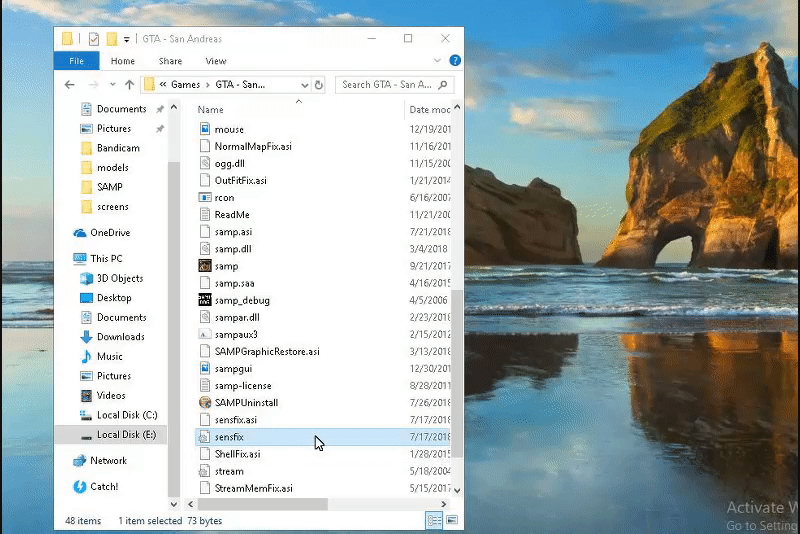Screen dimensions: 800x534
Task: Open Music in the navigation pane
Action: 110,356
